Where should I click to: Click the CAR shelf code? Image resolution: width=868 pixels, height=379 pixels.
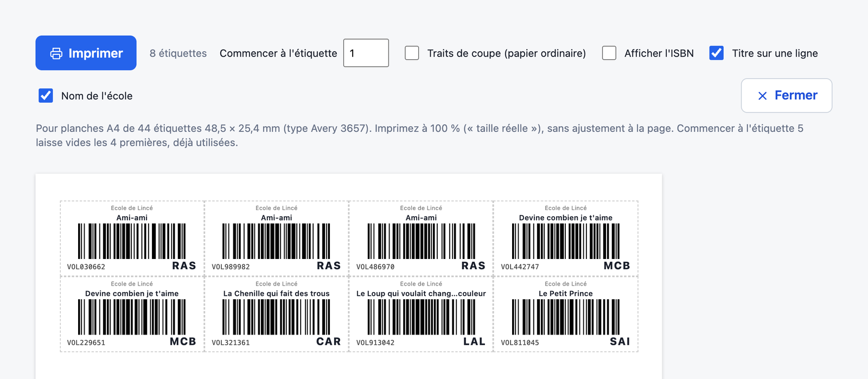(329, 342)
